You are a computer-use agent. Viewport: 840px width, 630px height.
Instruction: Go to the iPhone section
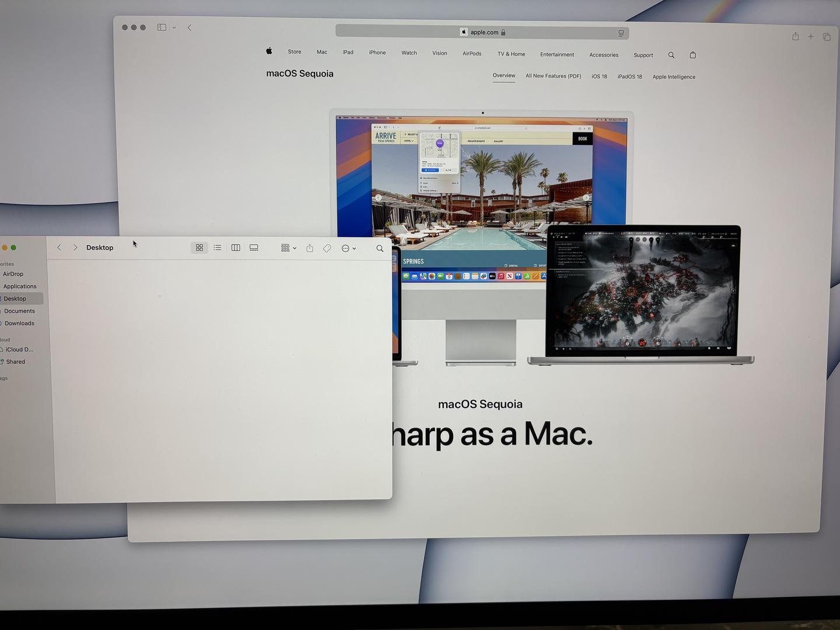point(377,52)
